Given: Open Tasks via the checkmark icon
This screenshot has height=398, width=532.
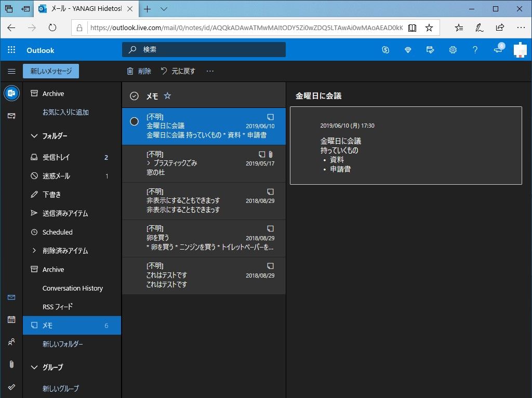Looking at the screenshot, I should (11, 387).
